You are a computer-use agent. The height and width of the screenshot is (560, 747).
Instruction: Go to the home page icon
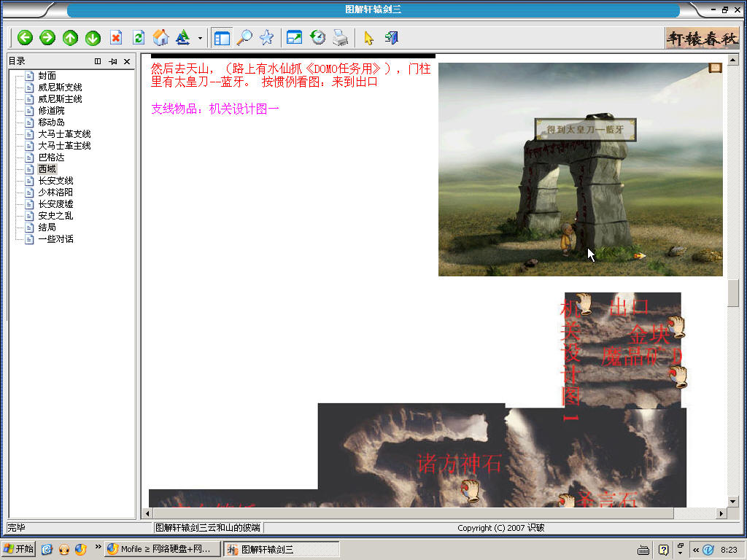pos(160,38)
